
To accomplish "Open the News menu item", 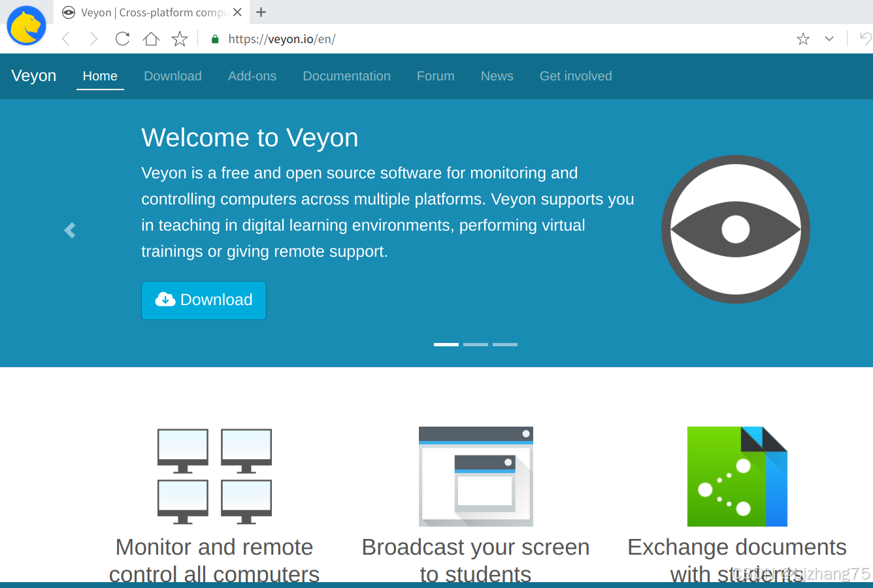I will [x=497, y=76].
